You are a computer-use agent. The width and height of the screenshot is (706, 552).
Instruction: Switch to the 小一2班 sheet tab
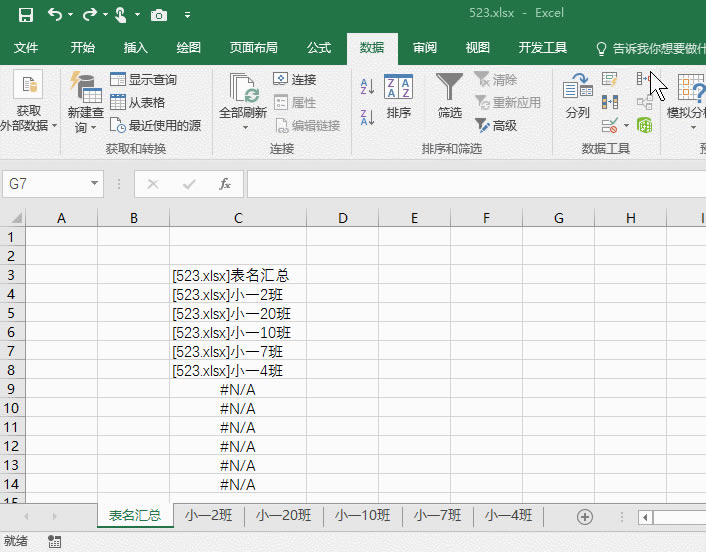point(208,516)
